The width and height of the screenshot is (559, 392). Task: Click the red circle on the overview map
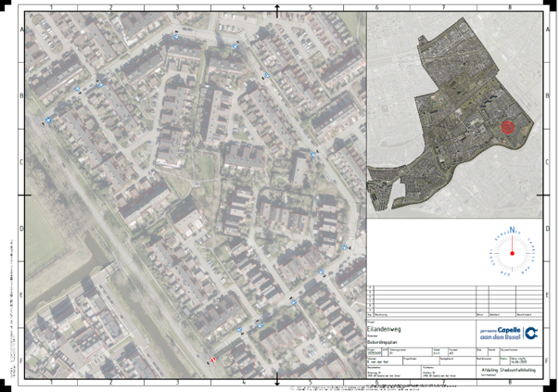(507, 129)
